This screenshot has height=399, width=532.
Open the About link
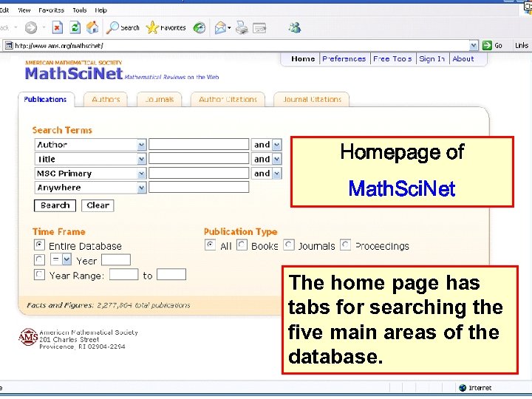[x=463, y=58]
